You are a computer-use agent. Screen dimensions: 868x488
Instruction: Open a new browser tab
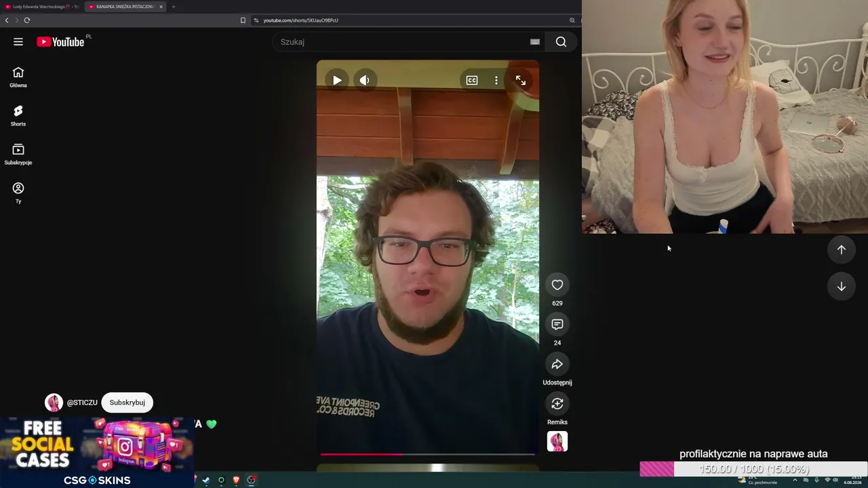pos(174,7)
